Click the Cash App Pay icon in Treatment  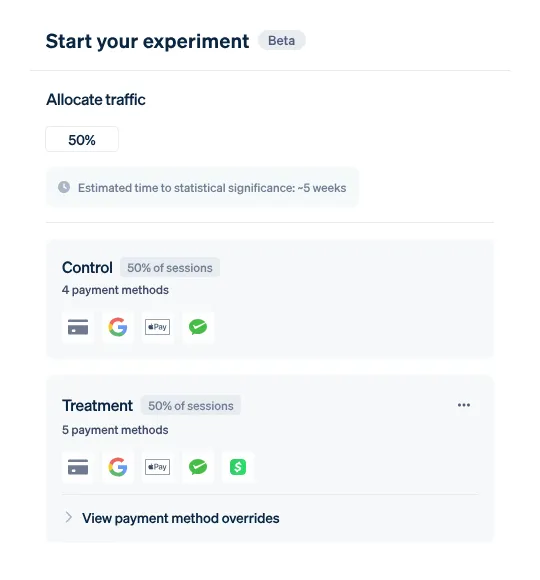238,467
